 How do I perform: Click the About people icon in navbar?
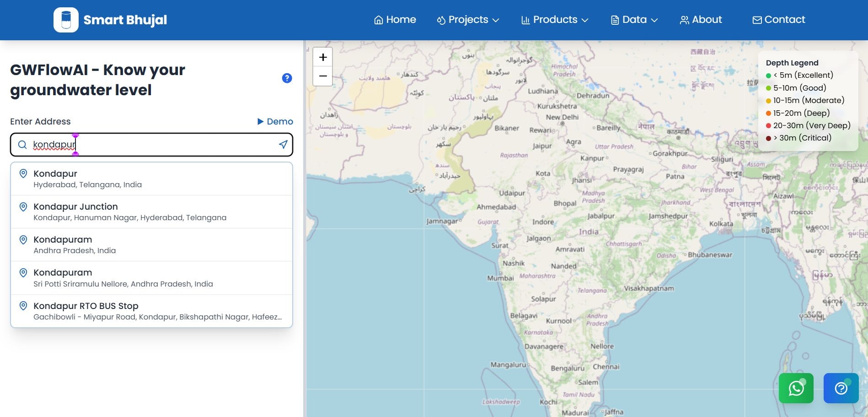coord(684,20)
